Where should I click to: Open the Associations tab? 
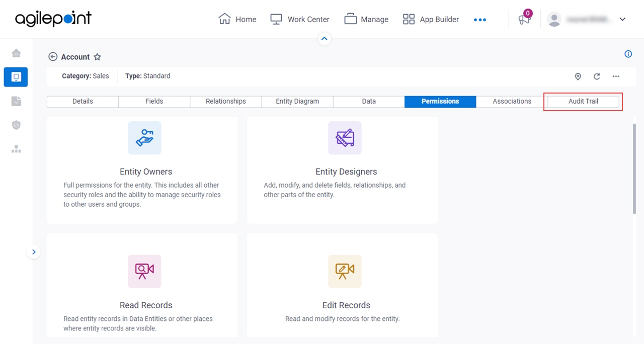(512, 101)
